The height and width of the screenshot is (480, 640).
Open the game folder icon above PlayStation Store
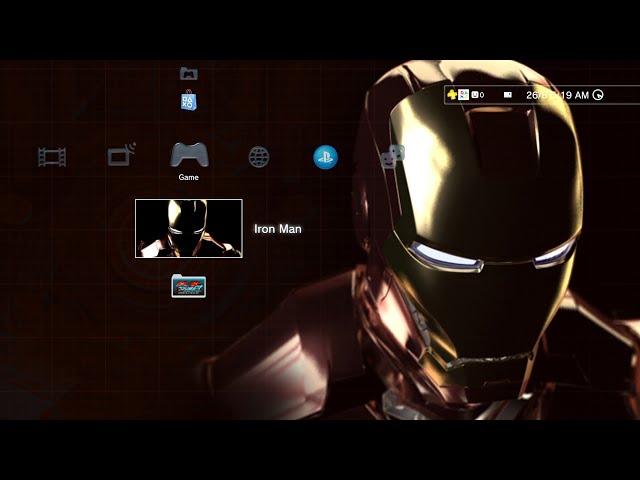tap(189, 73)
